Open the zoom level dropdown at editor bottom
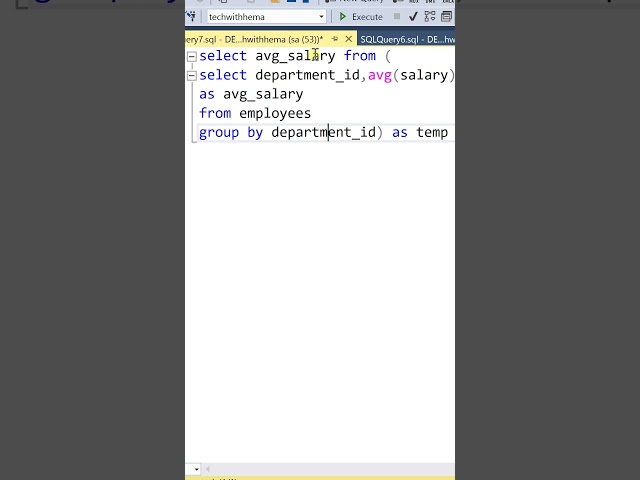 pyautogui.click(x=196, y=469)
